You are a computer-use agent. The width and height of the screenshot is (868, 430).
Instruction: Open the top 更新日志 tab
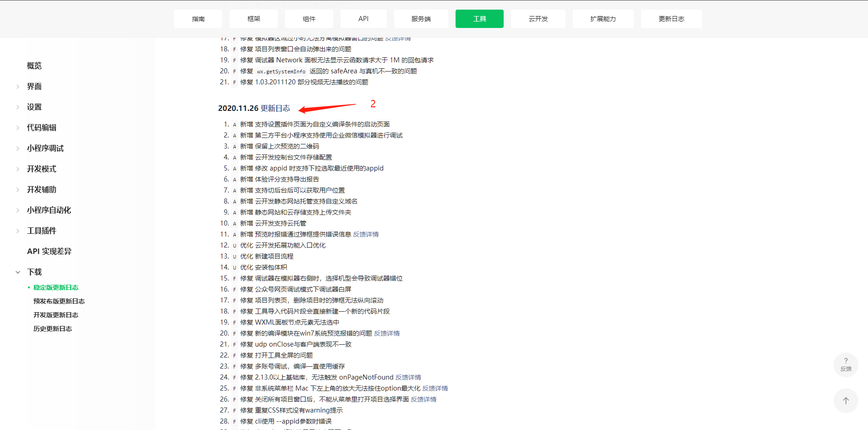(671, 19)
